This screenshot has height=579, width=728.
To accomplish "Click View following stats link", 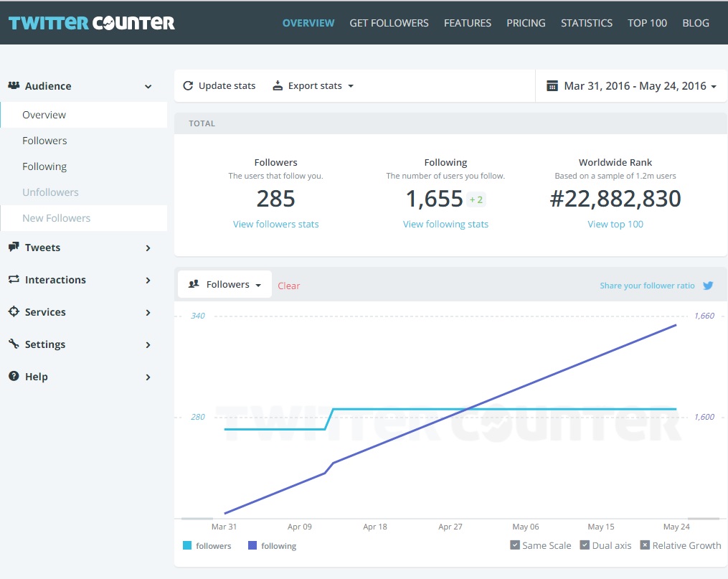I will pyautogui.click(x=445, y=225).
